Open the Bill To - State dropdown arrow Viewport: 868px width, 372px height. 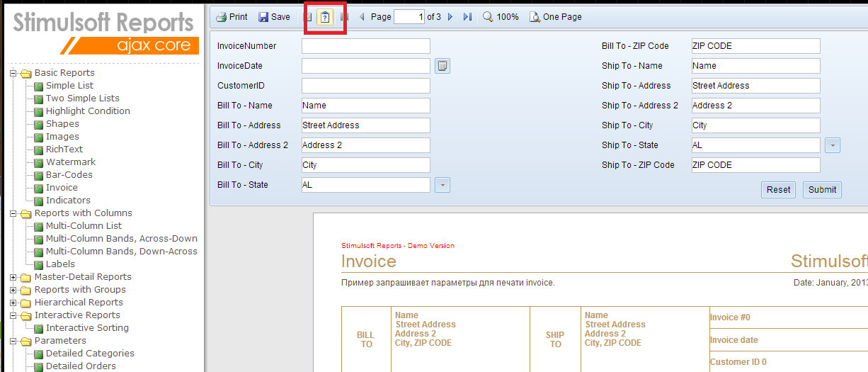tap(442, 185)
